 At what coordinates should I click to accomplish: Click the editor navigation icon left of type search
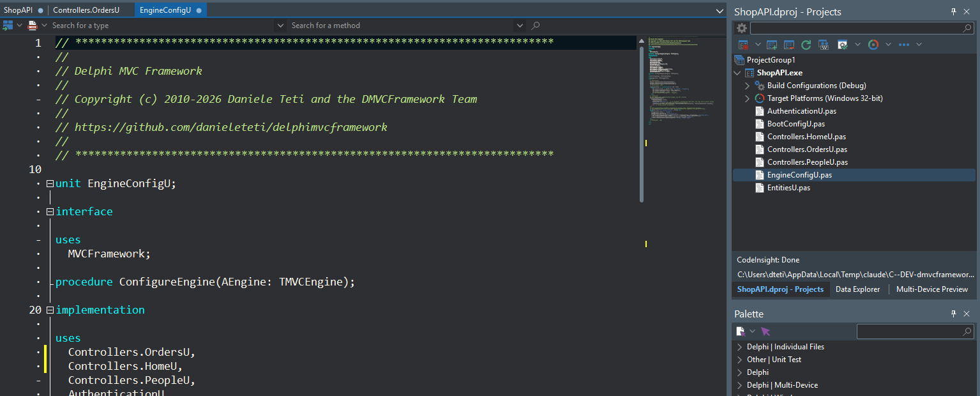click(8, 26)
